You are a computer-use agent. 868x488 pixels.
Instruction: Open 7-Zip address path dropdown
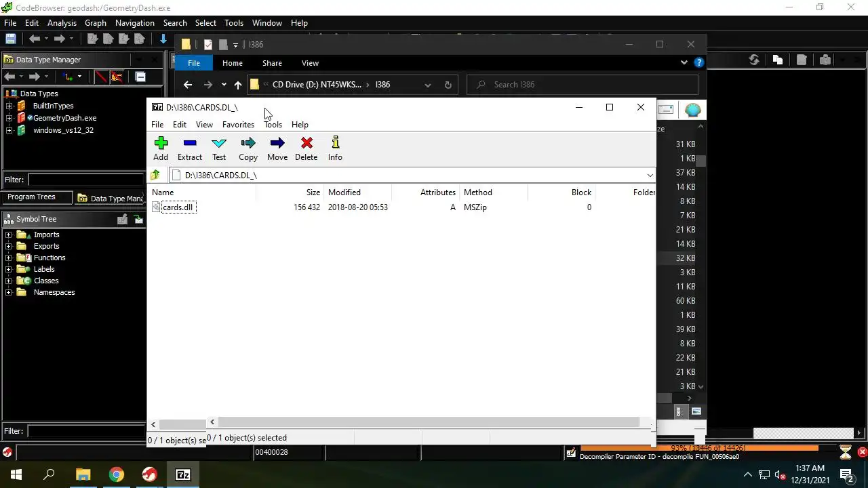pos(650,175)
